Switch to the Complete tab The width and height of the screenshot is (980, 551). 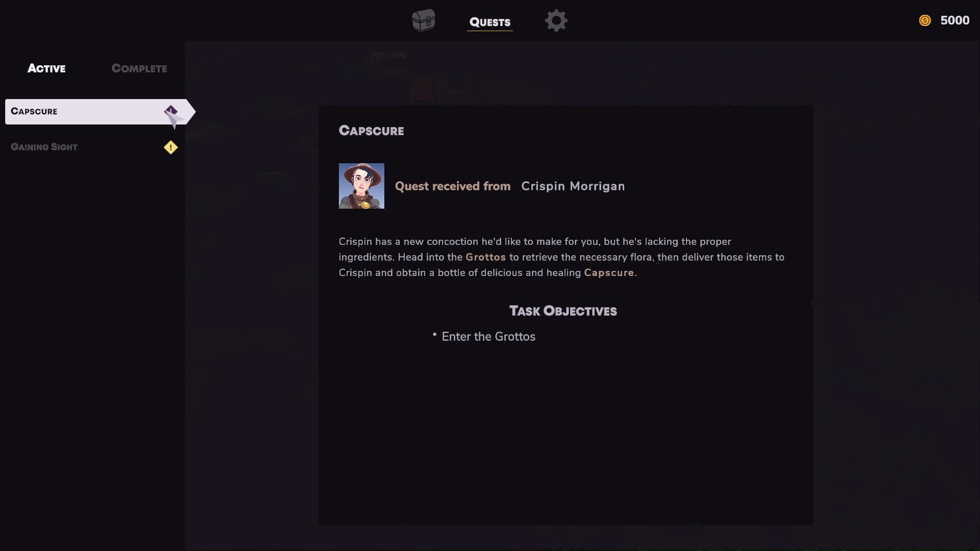click(x=139, y=68)
